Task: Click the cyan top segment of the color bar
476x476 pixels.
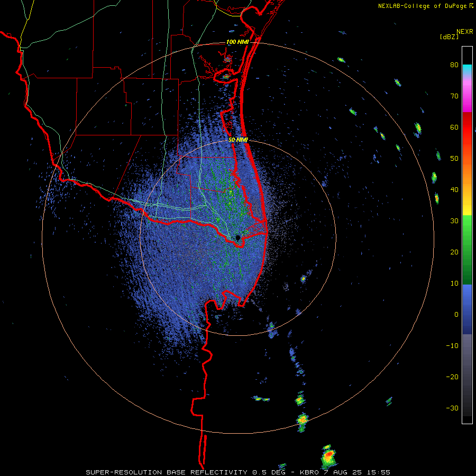Action: coord(467,69)
